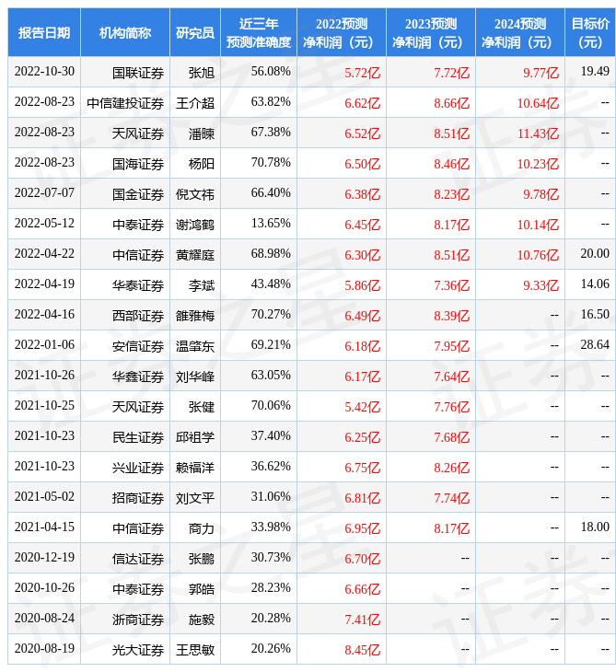Select the date cell 2021-04-15

44,527
